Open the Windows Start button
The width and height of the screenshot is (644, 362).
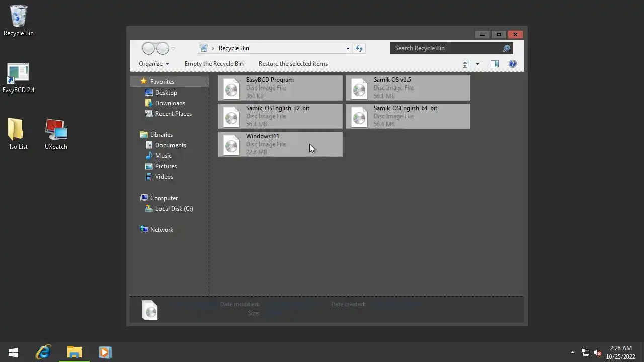[14, 352]
